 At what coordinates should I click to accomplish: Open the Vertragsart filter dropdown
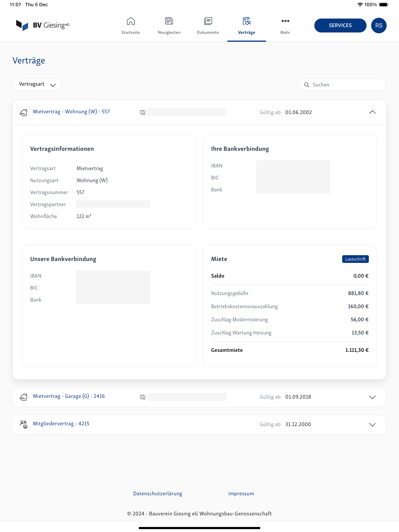point(37,85)
